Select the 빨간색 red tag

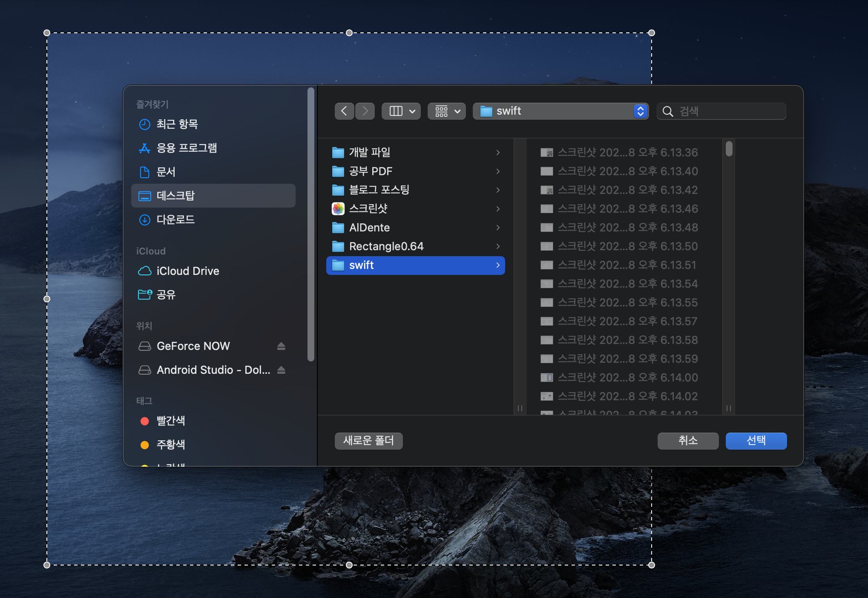click(170, 421)
